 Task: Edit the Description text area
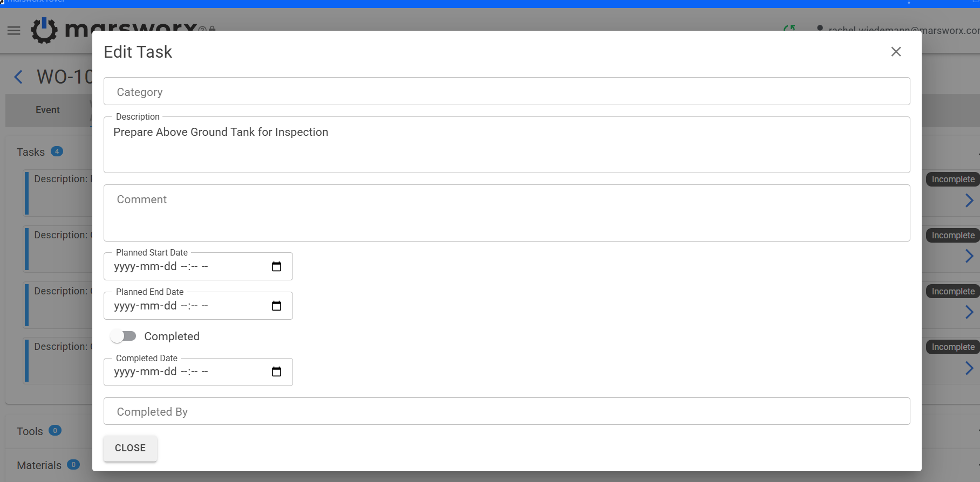(x=507, y=145)
